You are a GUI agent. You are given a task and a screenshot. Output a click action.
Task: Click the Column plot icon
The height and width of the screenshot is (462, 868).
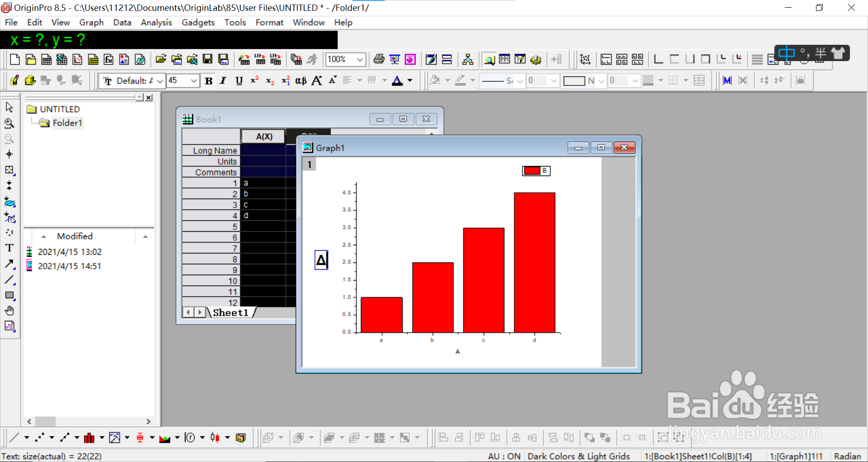tap(89, 438)
